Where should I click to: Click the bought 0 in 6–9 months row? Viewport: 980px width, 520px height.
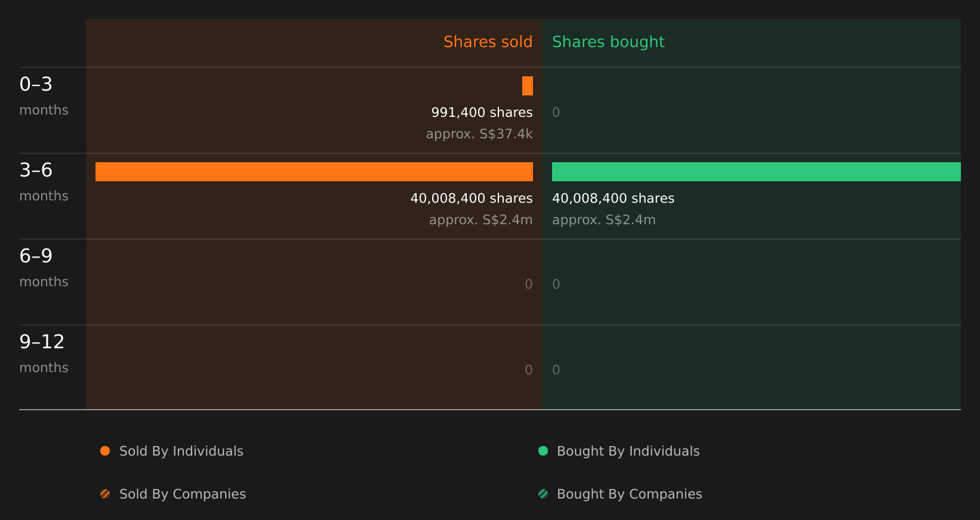click(x=556, y=284)
